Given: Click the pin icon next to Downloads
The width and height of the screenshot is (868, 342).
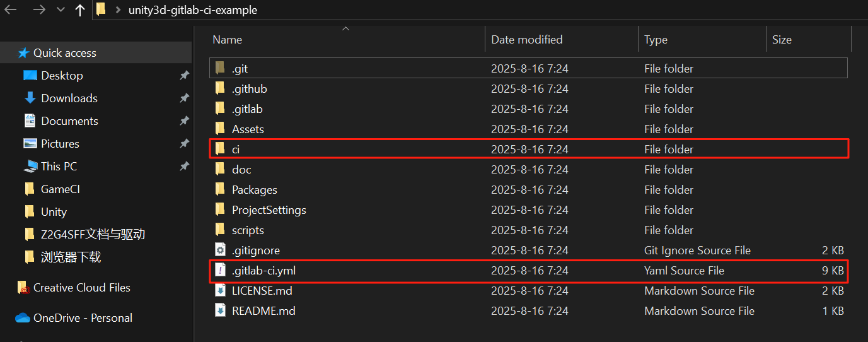Looking at the screenshot, I should tap(184, 98).
